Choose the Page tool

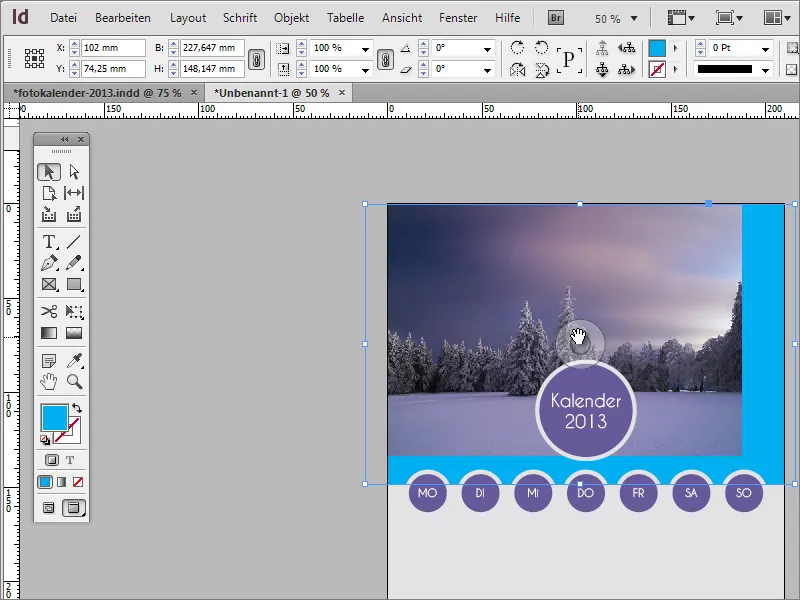pos(49,193)
